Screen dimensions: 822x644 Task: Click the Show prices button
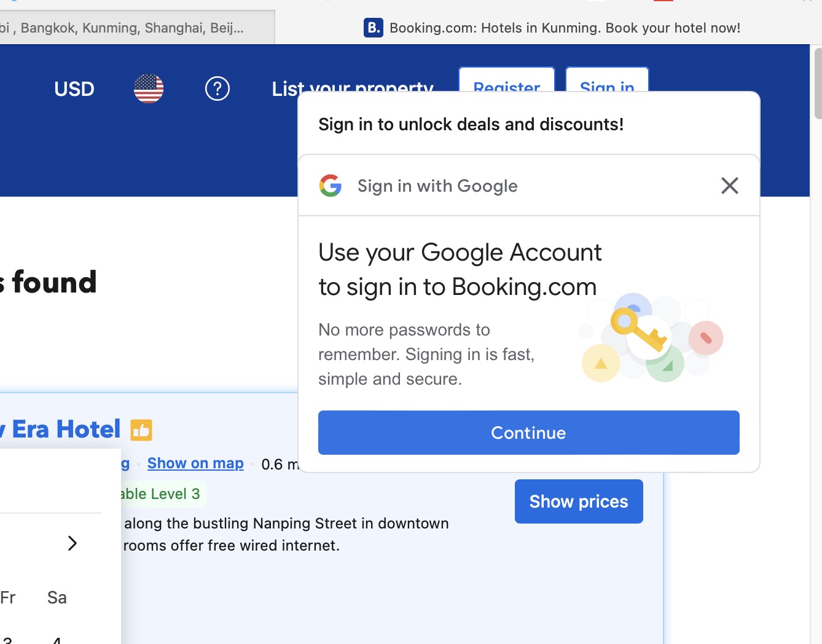tap(578, 501)
